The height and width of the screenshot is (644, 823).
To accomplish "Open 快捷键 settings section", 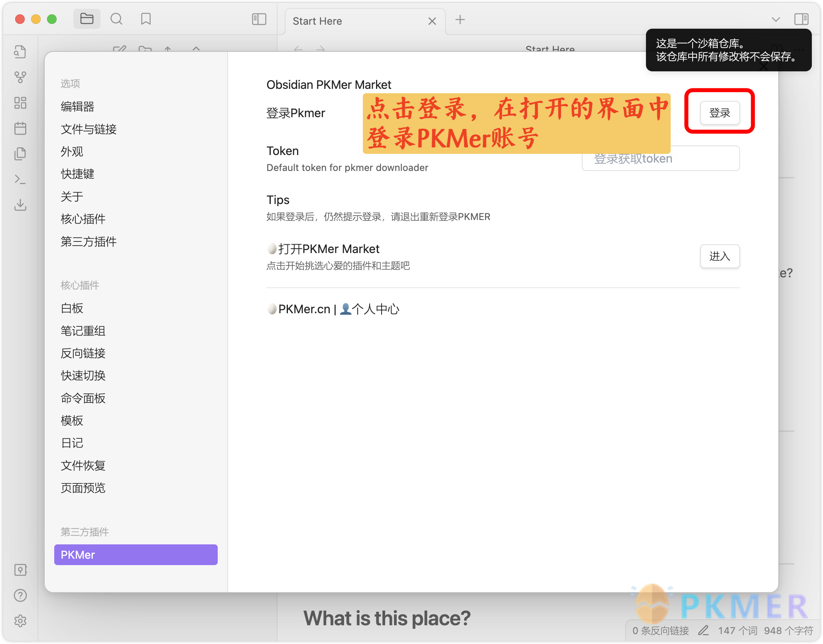I will coord(136,174).
